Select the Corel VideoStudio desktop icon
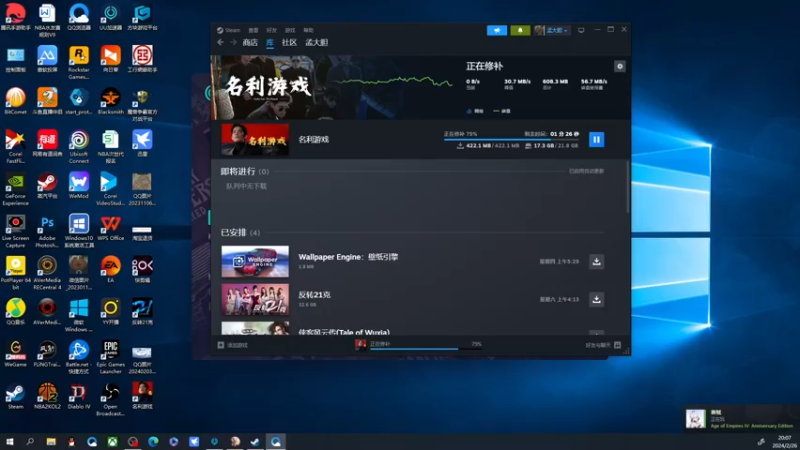The height and width of the screenshot is (450, 800). [x=110, y=189]
